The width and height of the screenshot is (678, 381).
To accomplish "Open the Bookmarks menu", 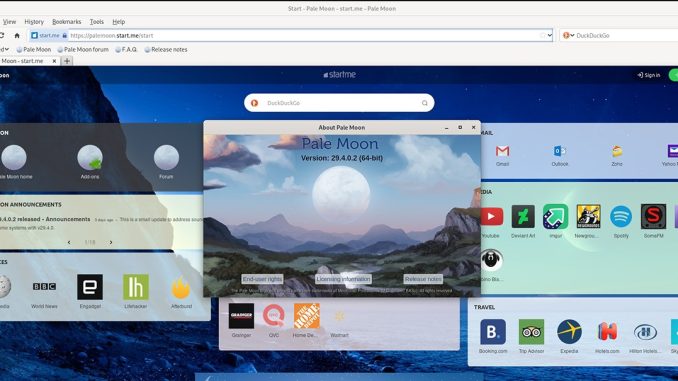I will click(67, 22).
